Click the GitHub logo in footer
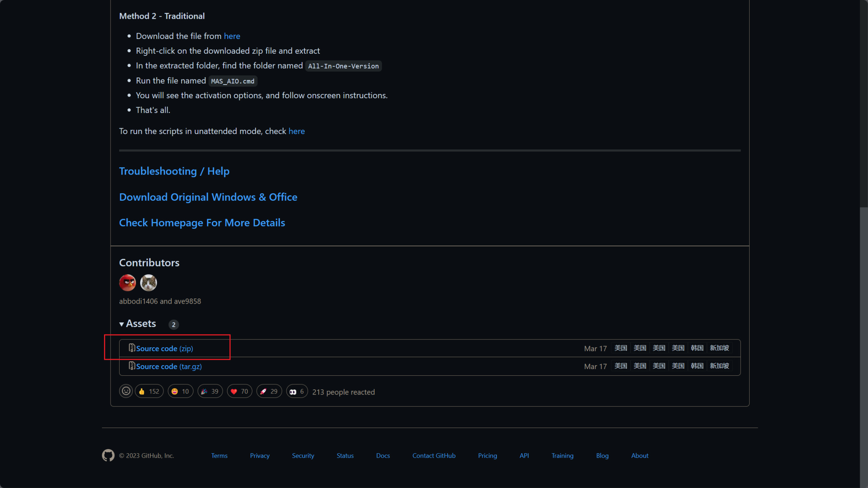868x488 pixels. (x=108, y=455)
